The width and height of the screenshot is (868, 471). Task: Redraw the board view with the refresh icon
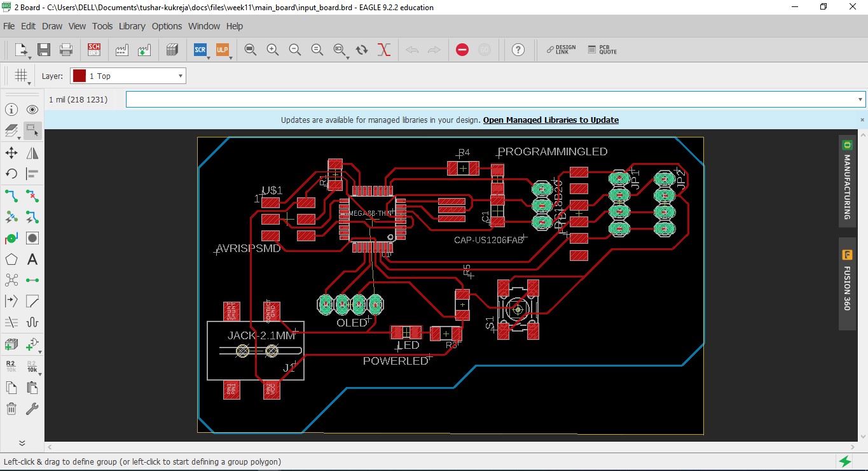point(362,50)
